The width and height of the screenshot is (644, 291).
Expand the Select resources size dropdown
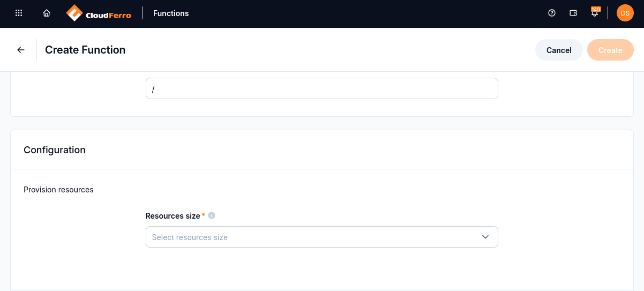[x=322, y=237]
